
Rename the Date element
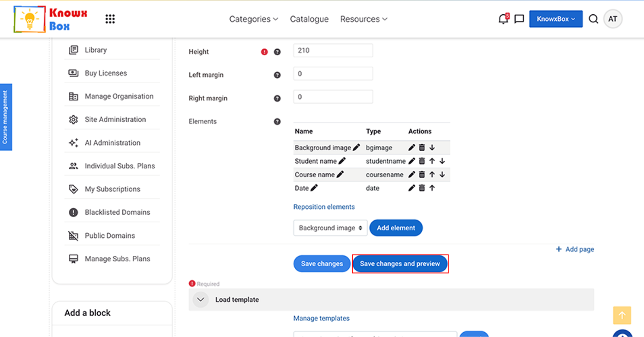314,188
